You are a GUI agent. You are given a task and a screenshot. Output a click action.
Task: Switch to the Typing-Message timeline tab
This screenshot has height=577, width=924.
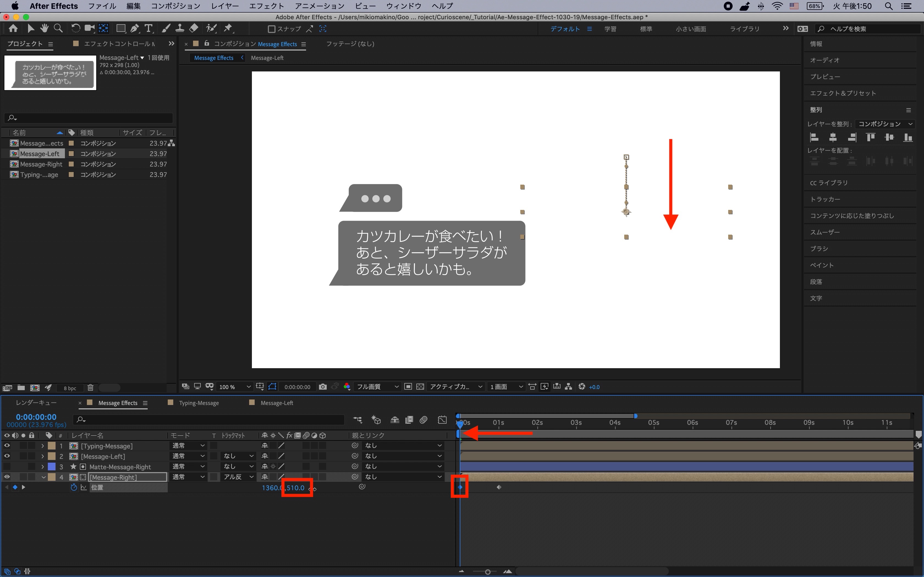coord(199,403)
